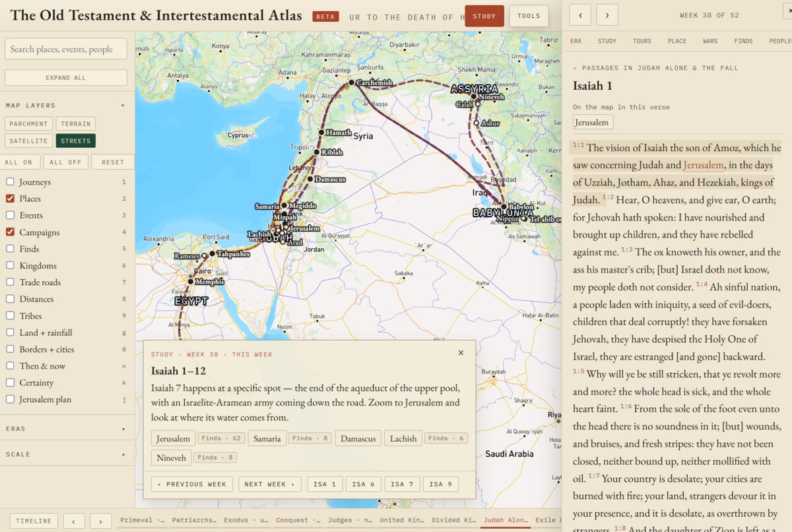Click the Expand All button
Image resolution: width=792 pixels, height=532 pixels.
click(x=66, y=78)
